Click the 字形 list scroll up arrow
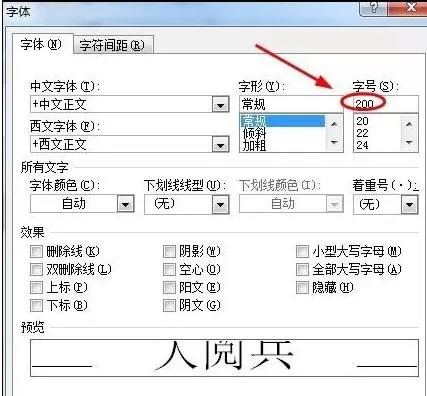 pyautogui.click(x=334, y=124)
